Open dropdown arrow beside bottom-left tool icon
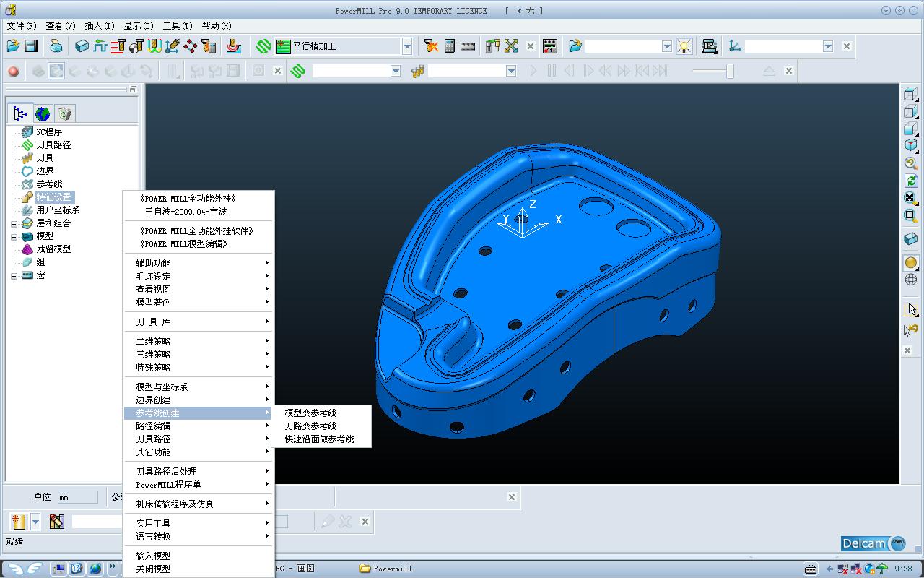The image size is (924, 578). pos(35,522)
